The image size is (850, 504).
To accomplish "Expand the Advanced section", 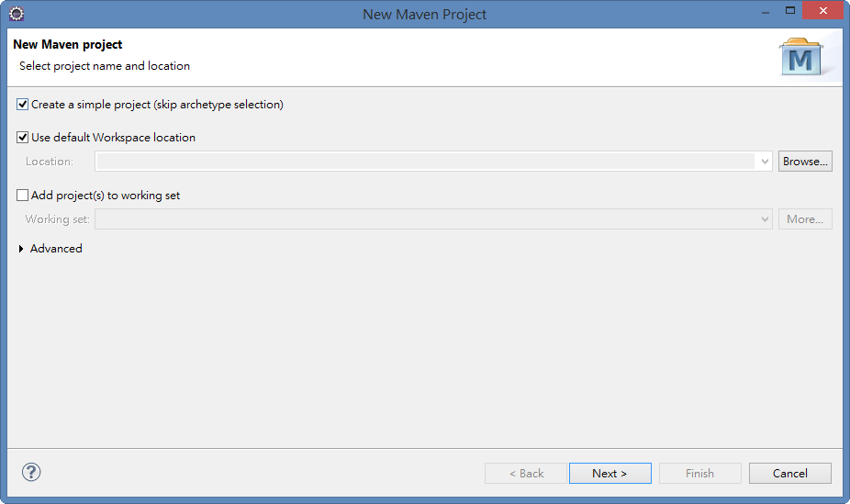I will (20, 249).
